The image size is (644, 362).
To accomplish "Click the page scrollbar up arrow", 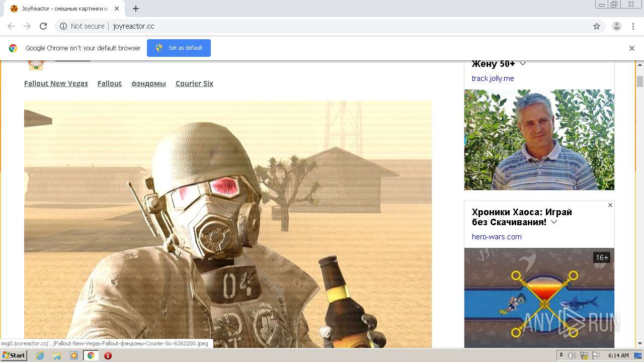I will 640,65.
